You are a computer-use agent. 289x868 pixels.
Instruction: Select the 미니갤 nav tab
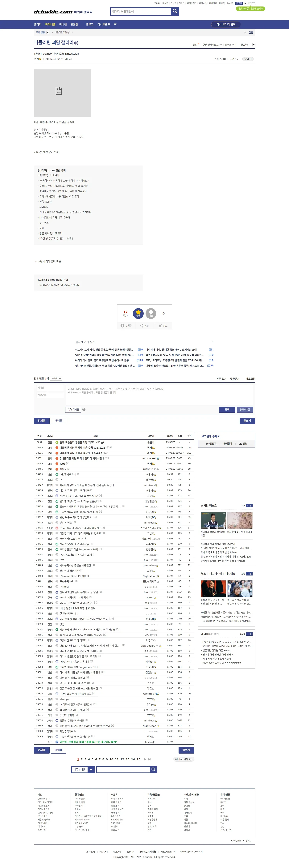point(63,24)
